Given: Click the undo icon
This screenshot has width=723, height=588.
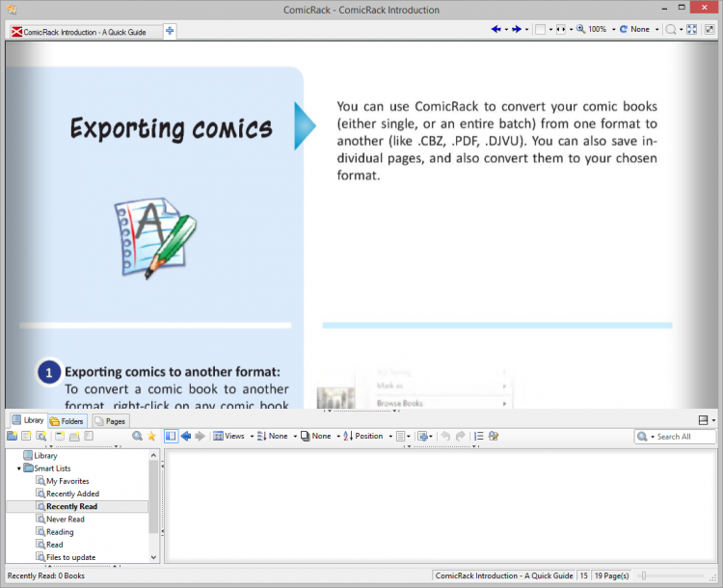Looking at the screenshot, I should 445,436.
